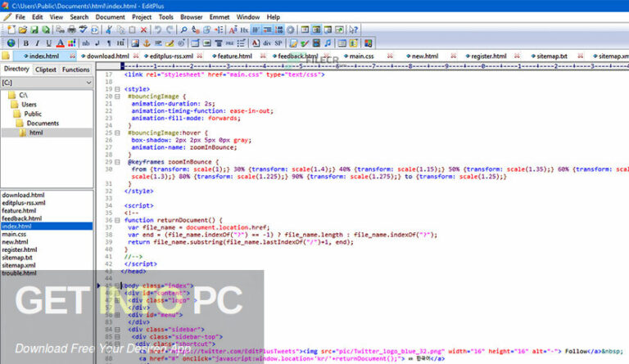This screenshot has height=364, width=629.
Task: Insert audio with the music note icon
Action: coord(328,43)
